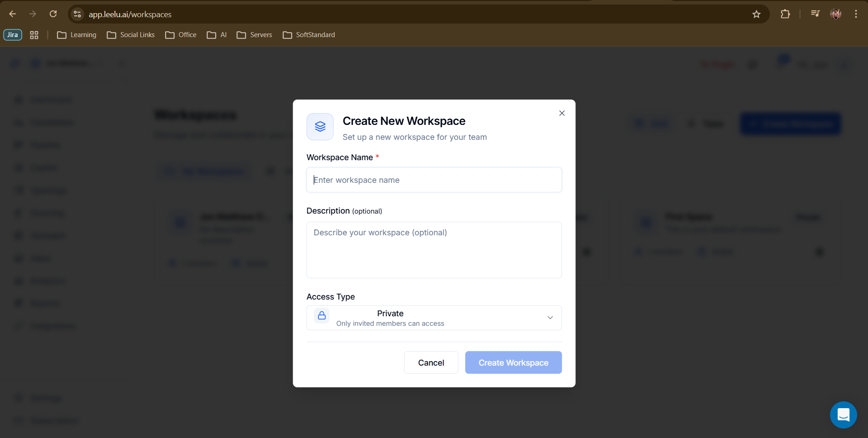Click the Workspace Name input field
868x438 pixels.
pos(434,180)
